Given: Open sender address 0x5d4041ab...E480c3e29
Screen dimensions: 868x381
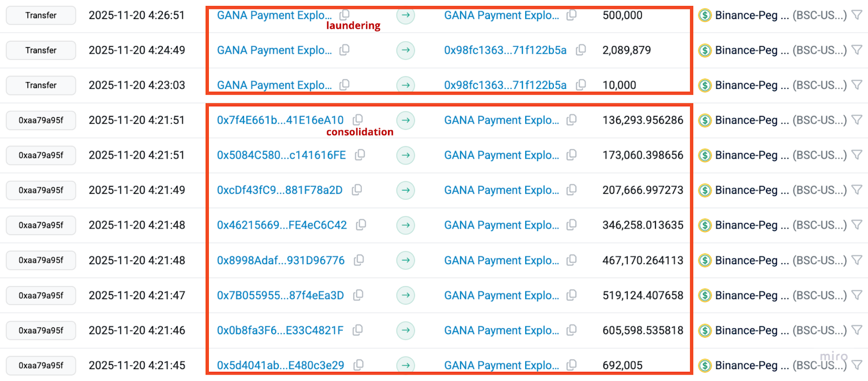Looking at the screenshot, I should pos(280,365).
